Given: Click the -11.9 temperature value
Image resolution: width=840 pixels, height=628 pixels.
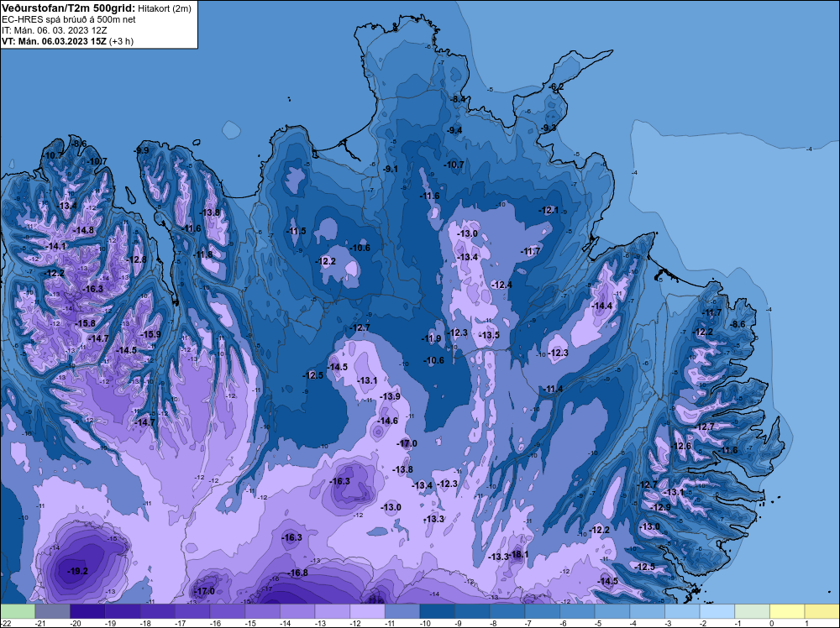Looking at the screenshot, I should click(431, 338).
